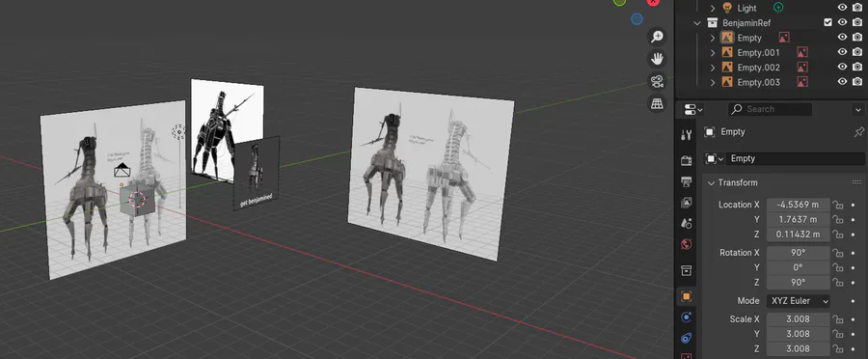
Task: Collapse the BenjaminRef collection
Action: [x=698, y=23]
